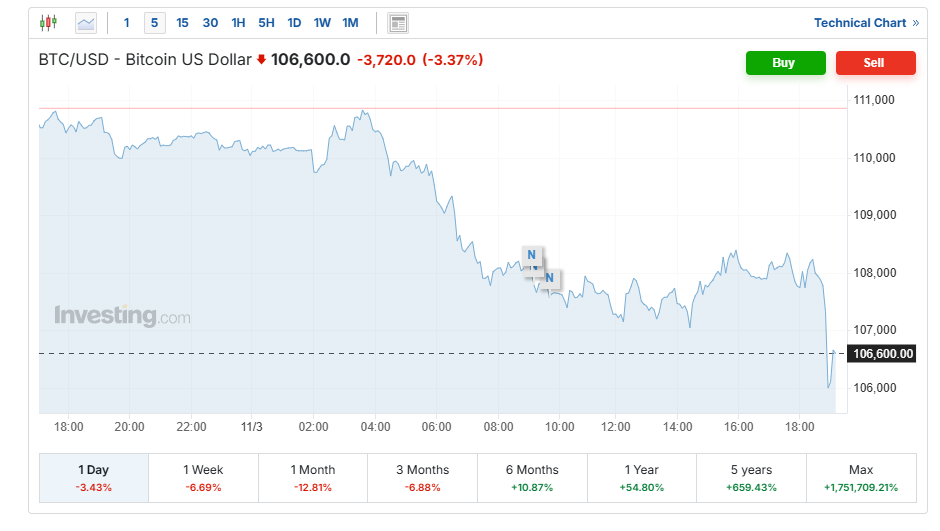This screenshot has width=940, height=531.
Task: Select the 1W interval
Action: [x=322, y=22]
